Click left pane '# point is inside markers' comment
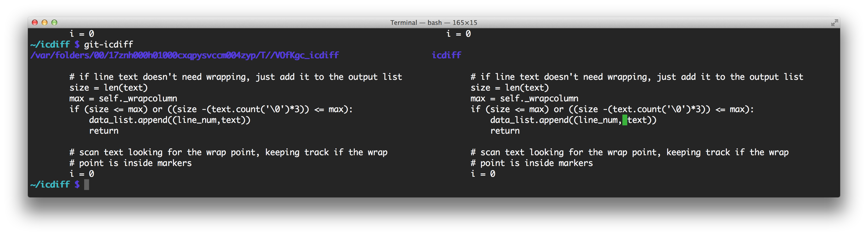 [x=130, y=163]
